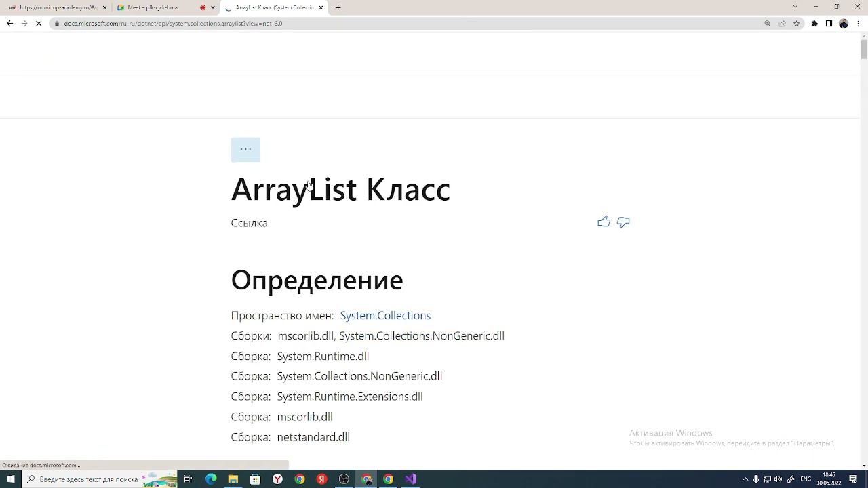
Task: Share this page from the address bar
Action: [x=782, y=24]
